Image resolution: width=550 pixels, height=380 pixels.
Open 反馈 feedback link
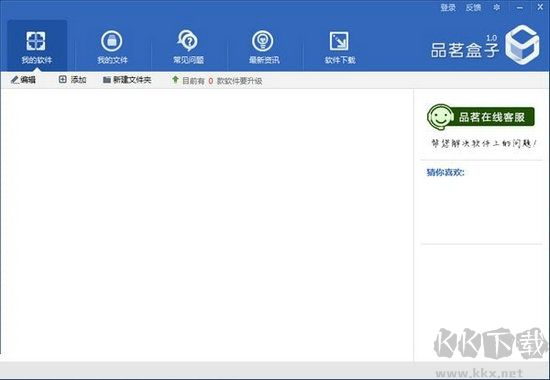pos(473,7)
